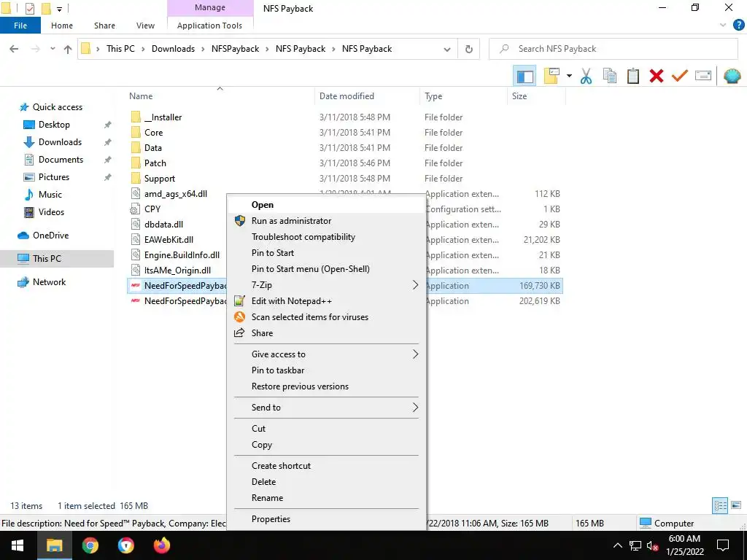Image resolution: width=747 pixels, height=560 pixels.
Task: Click the Cut scissors toolbar icon
Action: (586, 76)
